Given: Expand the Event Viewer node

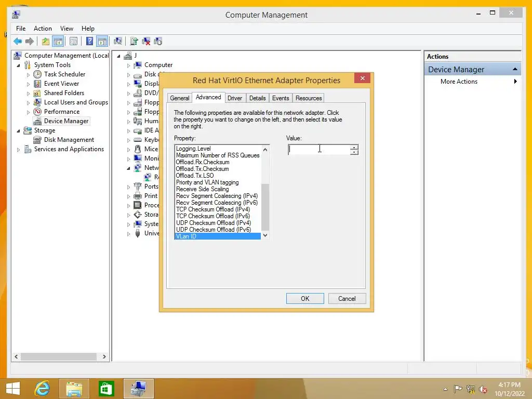Looking at the screenshot, I should [x=28, y=84].
